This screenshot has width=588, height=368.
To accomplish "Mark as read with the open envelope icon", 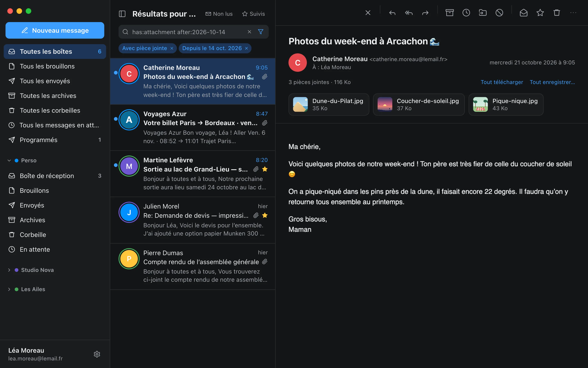I will tap(523, 13).
